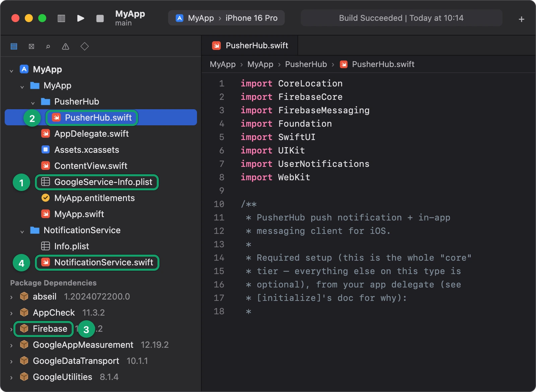The height and width of the screenshot is (392, 536).
Task: Collapse the PusherHub folder
Action: 33,103
